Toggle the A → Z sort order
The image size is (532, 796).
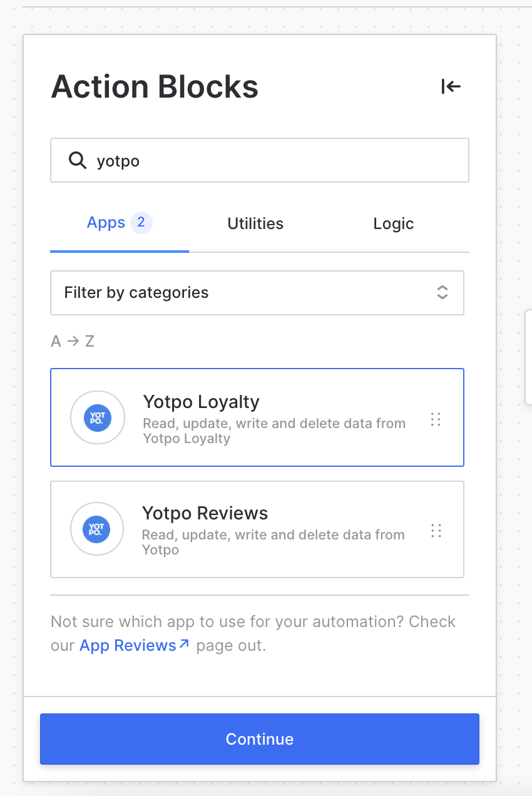(73, 341)
